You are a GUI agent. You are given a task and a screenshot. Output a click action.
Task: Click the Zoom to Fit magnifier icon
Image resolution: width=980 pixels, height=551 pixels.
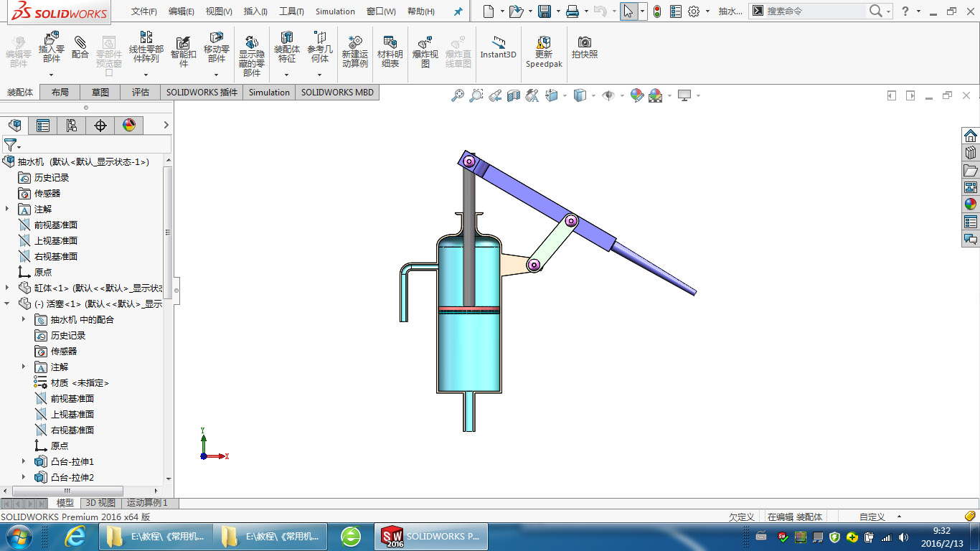pyautogui.click(x=458, y=95)
